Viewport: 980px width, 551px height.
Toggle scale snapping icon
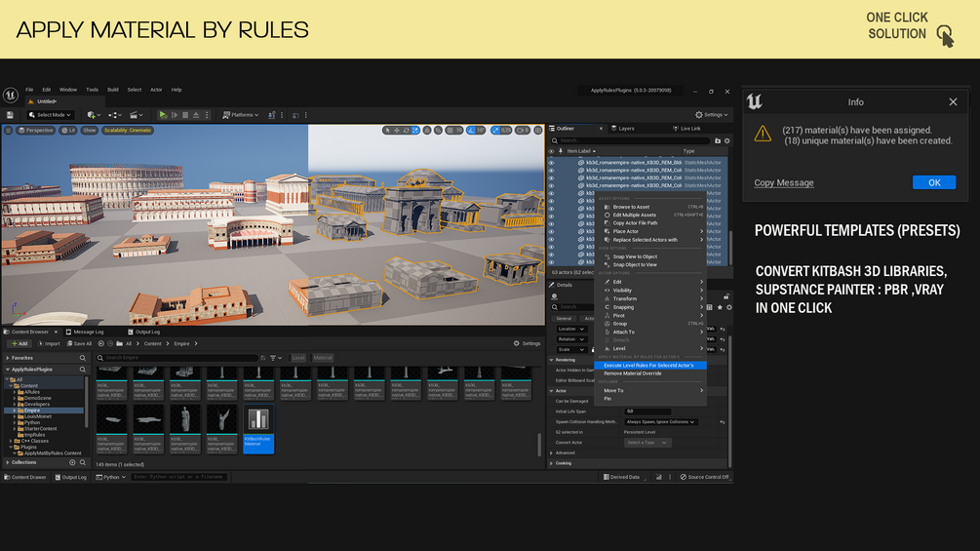click(x=495, y=130)
